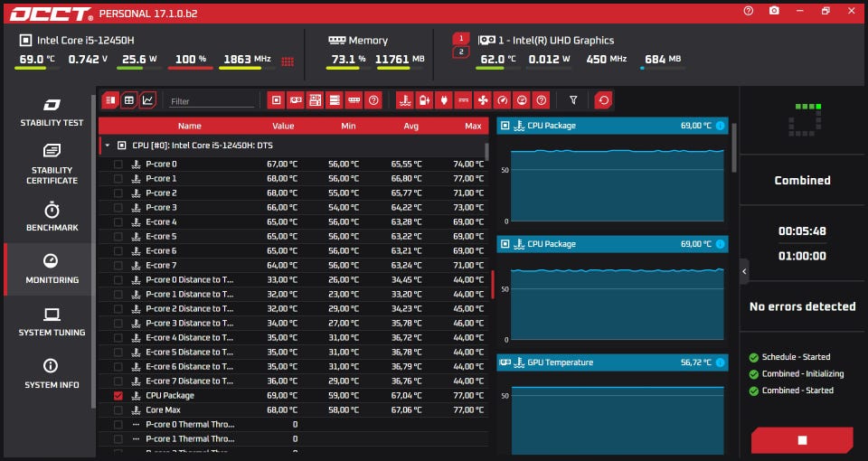This screenshot has height=461, width=868.
Task: Open info on first CPU Package graph
Action: click(721, 126)
